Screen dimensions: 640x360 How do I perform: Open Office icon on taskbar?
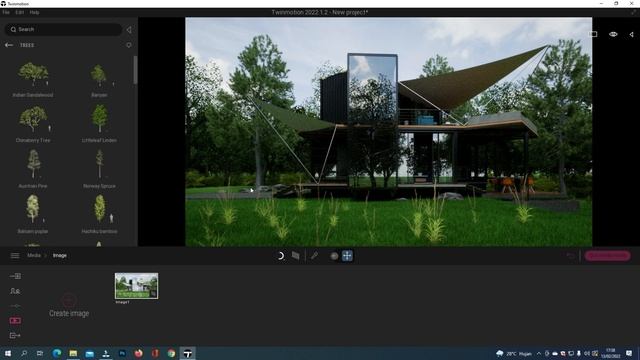(155, 353)
